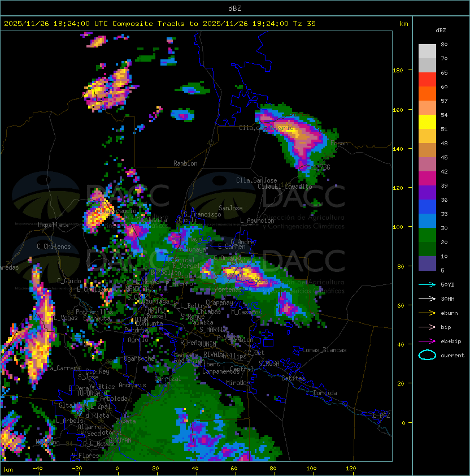Click the 'V_Flores' place label
Image resolution: width=470 pixels, height=476 pixels.
click(x=85, y=456)
